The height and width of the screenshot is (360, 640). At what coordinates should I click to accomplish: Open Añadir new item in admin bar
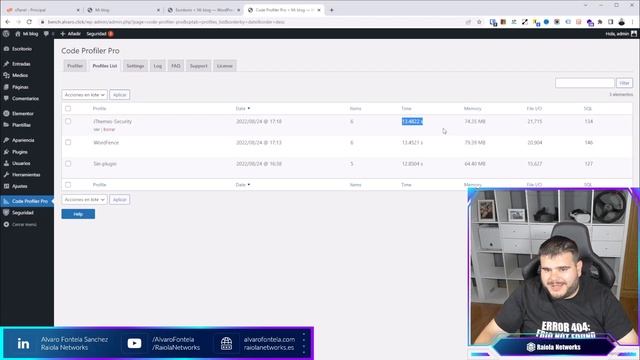(x=70, y=34)
